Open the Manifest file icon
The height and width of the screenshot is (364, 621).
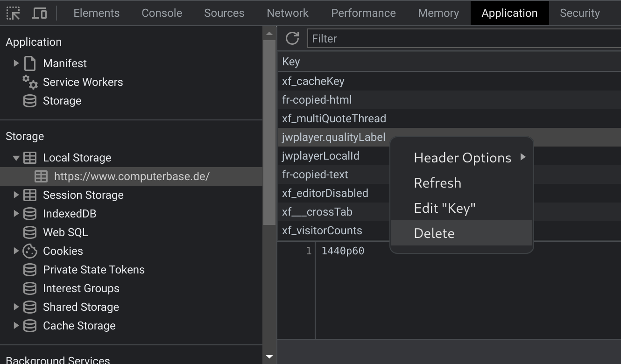[x=30, y=63]
